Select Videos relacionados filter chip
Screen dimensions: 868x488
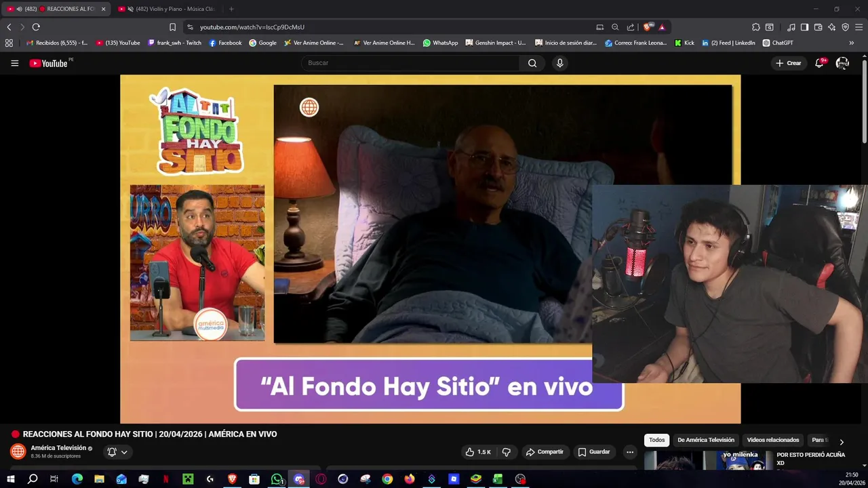click(x=773, y=440)
